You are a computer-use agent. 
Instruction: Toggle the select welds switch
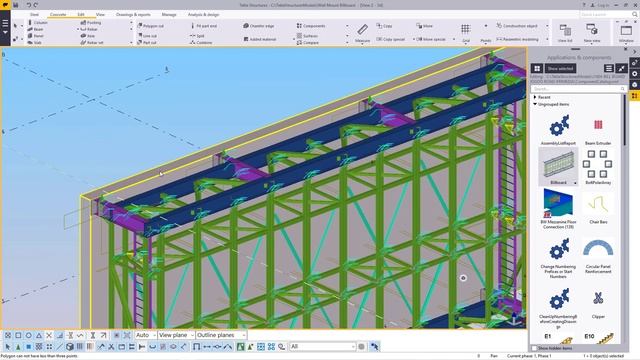point(101,347)
